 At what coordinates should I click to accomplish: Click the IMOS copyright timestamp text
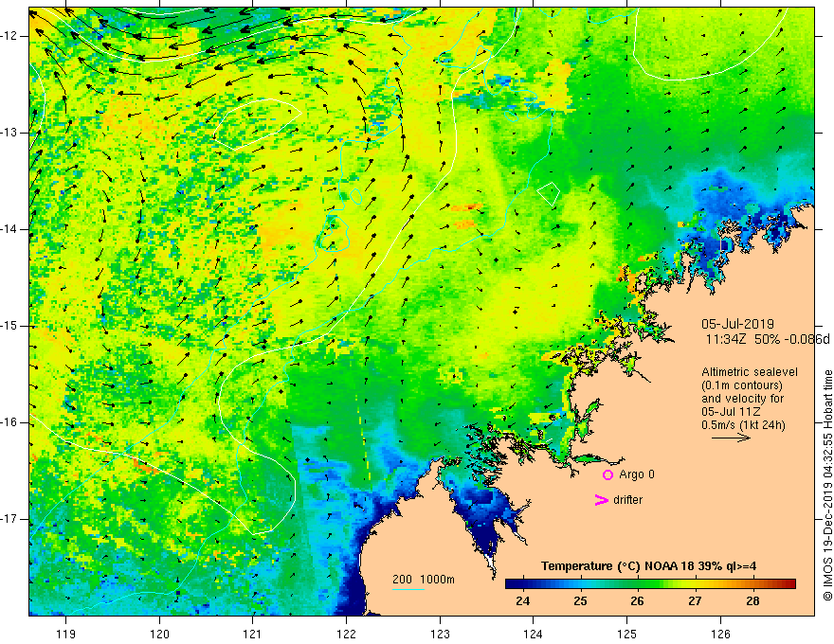tap(827, 485)
